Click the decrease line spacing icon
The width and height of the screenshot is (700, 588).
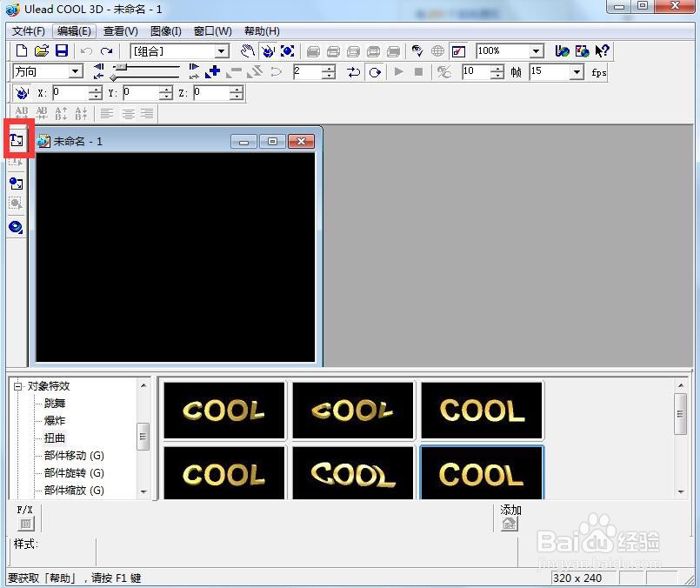tap(81, 113)
